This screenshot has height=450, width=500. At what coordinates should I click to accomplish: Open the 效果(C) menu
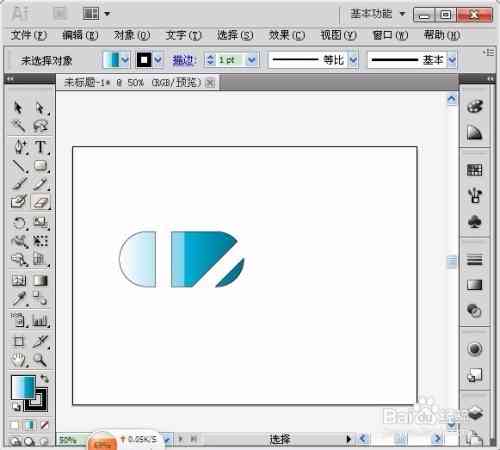click(287, 35)
